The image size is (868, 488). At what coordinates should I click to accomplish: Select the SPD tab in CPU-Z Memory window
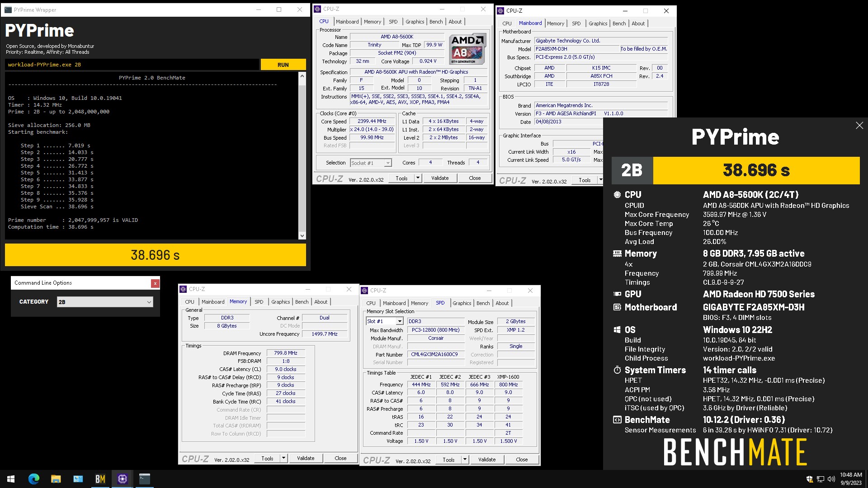tap(259, 302)
